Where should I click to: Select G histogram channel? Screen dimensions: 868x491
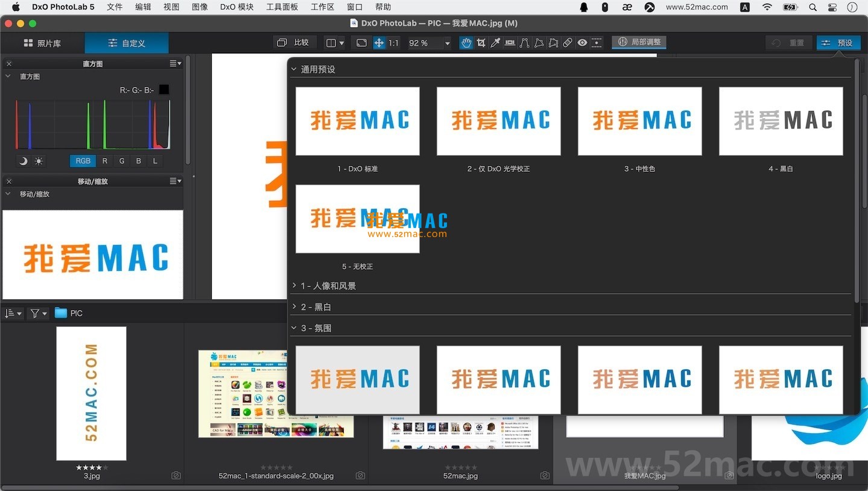click(x=122, y=161)
